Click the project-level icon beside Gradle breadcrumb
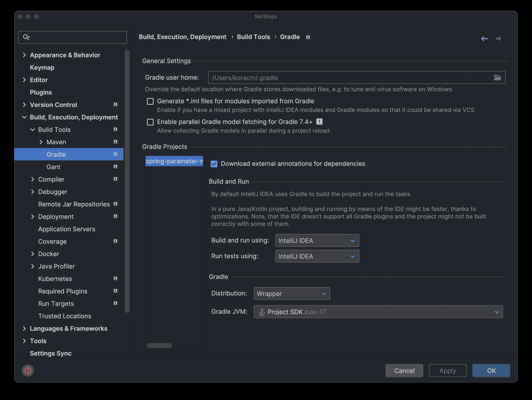532x400 pixels. [x=308, y=37]
